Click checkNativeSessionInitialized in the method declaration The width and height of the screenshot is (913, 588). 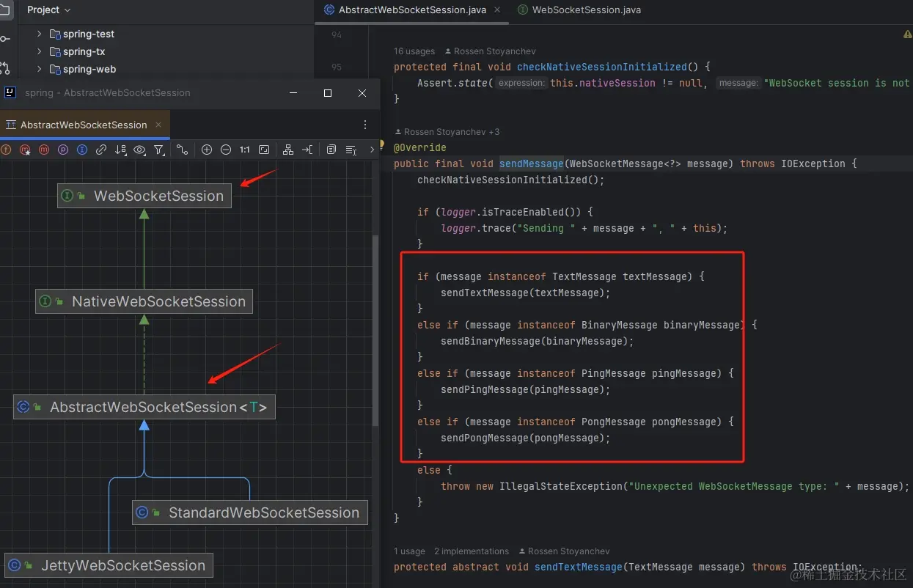(602, 67)
